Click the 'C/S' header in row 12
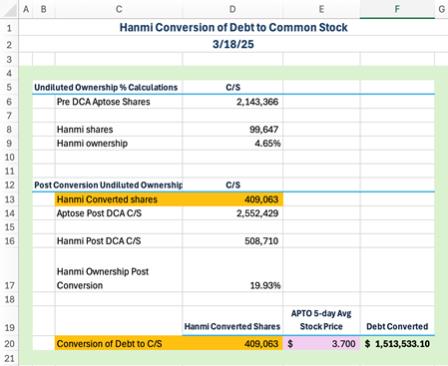The image size is (448, 366). 233,185
